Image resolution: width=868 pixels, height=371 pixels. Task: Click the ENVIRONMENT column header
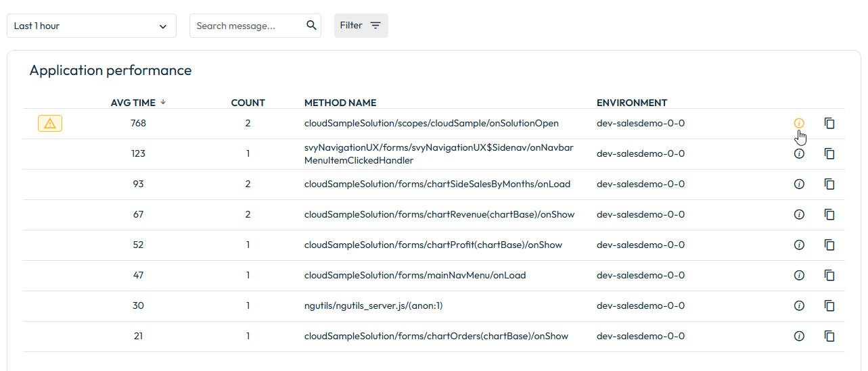[632, 103]
